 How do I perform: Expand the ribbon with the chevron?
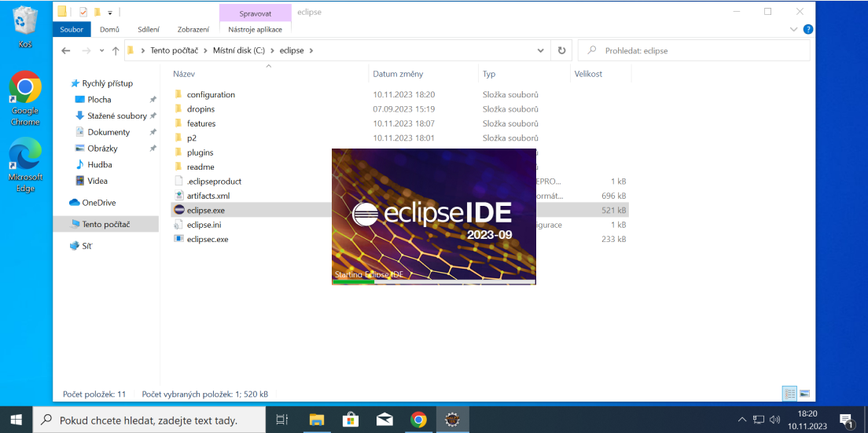point(793,29)
